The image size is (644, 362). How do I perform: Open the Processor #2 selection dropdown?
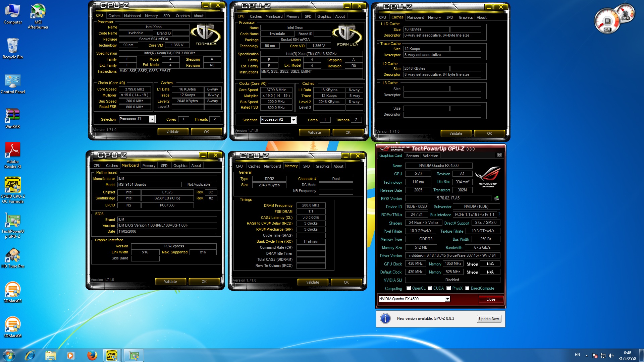(293, 120)
